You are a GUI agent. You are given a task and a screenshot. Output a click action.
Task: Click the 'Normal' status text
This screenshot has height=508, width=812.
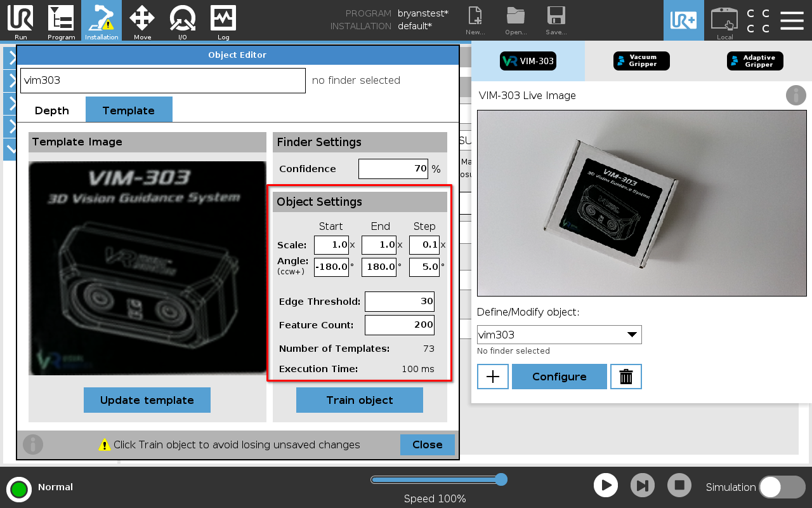point(55,487)
